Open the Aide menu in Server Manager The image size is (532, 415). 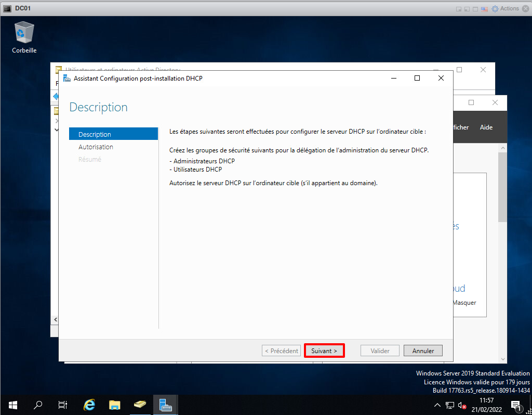[x=486, y=127]
